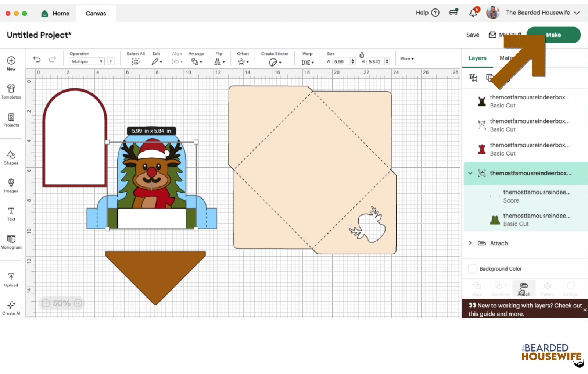Click the Upload icon
The width and height of the screenshot is (588, 374).
11,279
